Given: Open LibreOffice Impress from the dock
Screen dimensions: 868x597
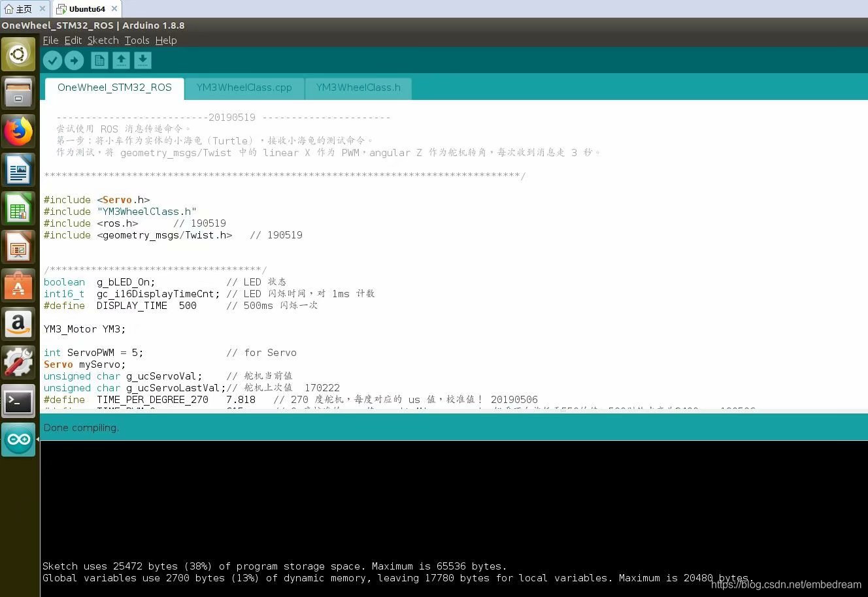Looking at the screenshot, I should click(18, 248).
